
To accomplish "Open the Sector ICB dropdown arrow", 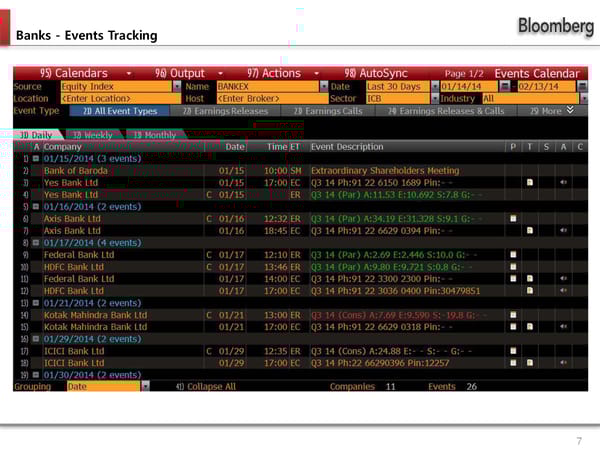I will 435,99.
